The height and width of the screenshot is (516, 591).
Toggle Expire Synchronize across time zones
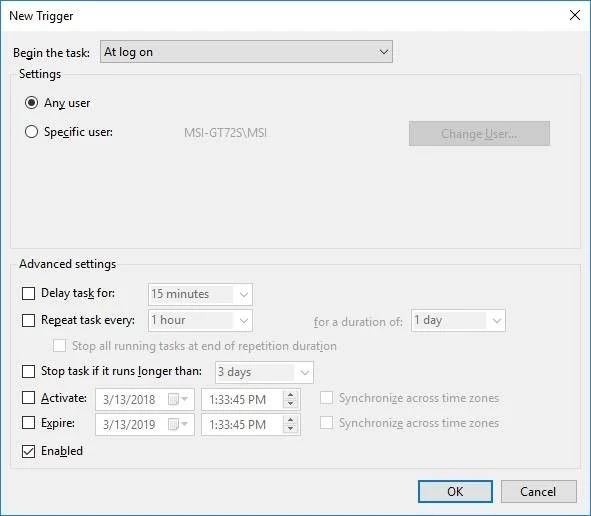tap(326, 423)
